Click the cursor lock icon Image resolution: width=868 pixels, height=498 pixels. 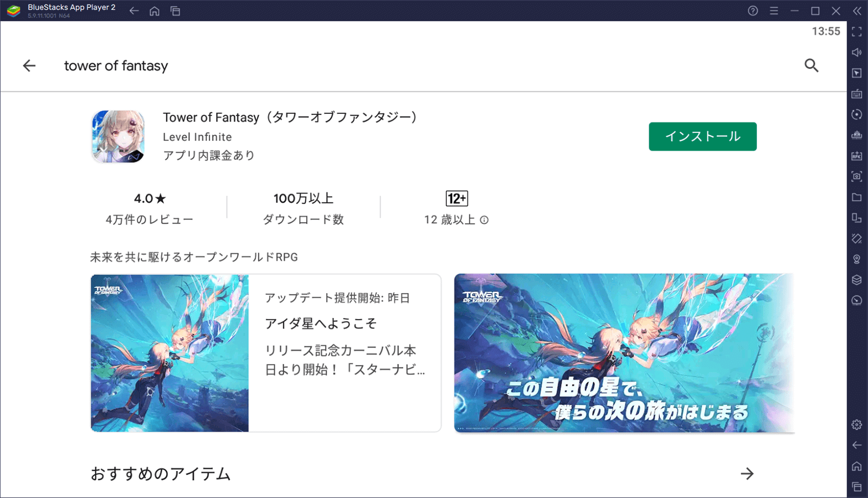click(857, 73)
